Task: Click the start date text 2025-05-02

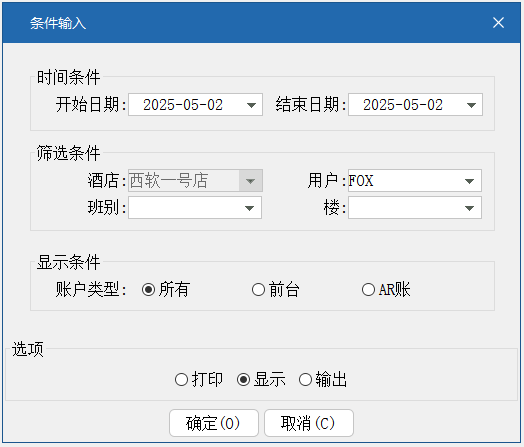Action: click(183, 105)
